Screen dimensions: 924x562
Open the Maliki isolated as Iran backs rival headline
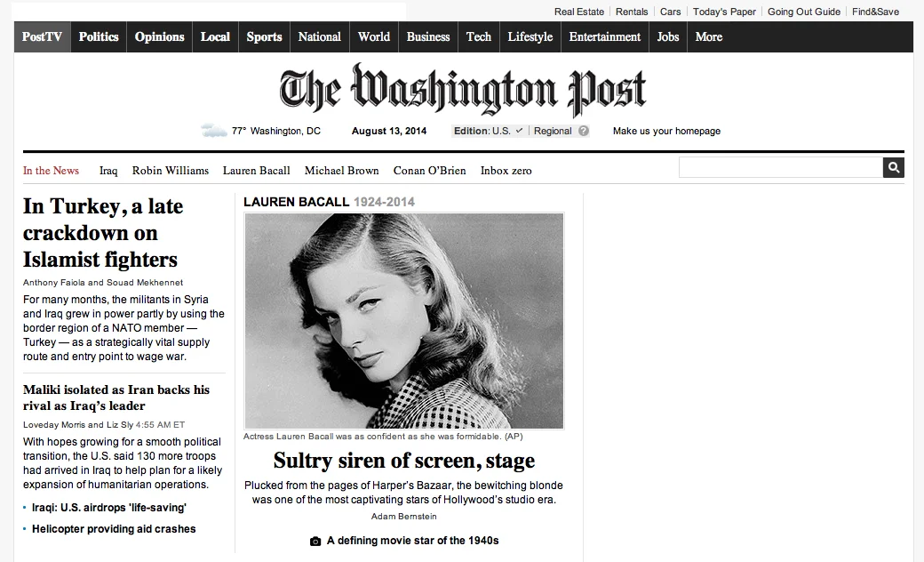click(x=116, y=397)
